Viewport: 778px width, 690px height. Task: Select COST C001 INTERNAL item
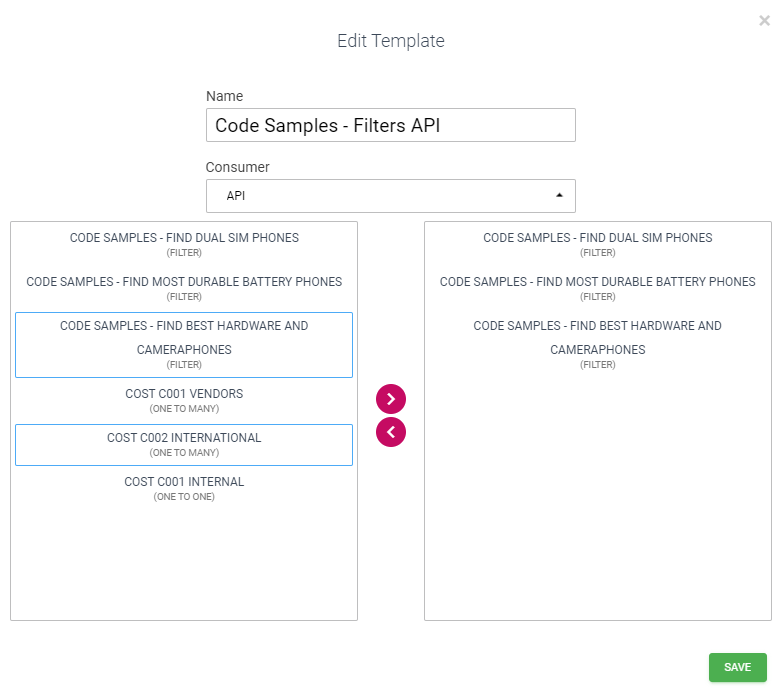(x=184, y=489)
